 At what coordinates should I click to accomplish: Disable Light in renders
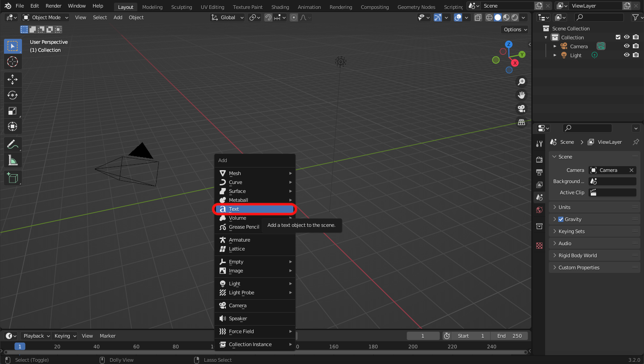tap(636, 55)
